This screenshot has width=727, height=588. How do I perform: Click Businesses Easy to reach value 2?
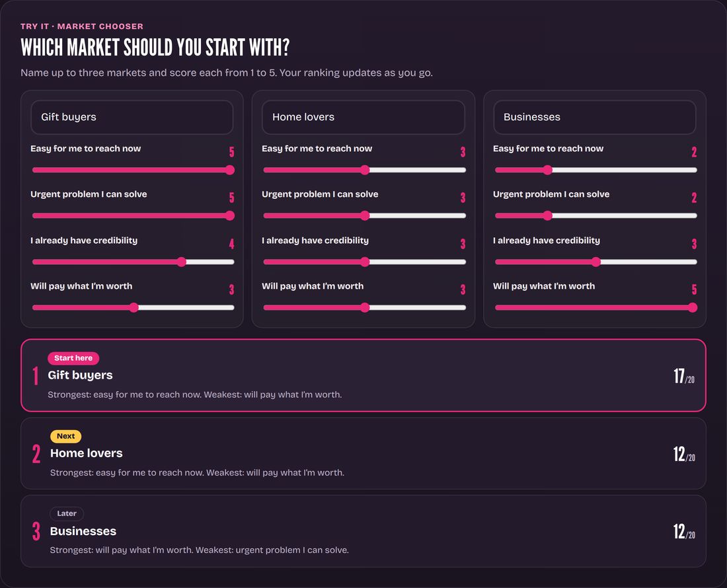point(694,152)
